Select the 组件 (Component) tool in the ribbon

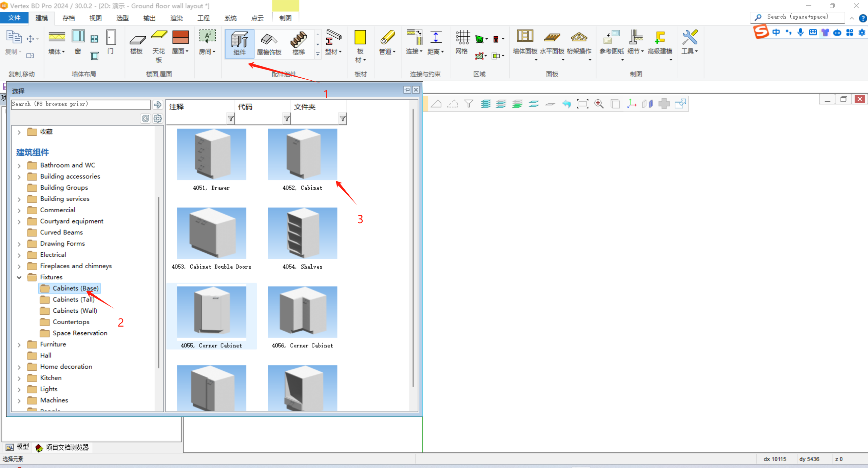239,43
